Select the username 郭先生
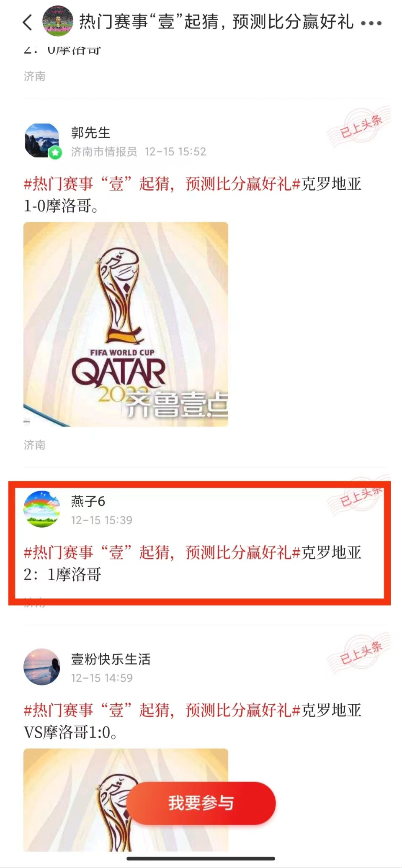The width and height of the screenshot is (402, 868). (x=91, y=133)
